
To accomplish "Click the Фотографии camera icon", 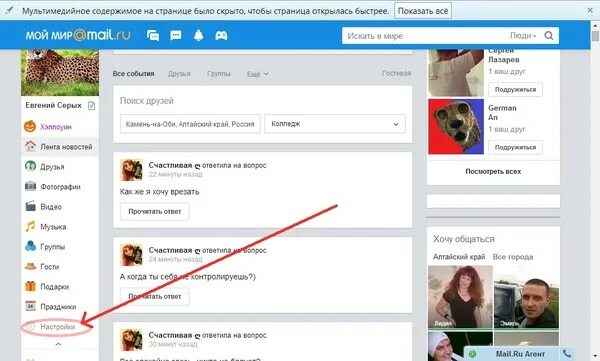I will tap(30, 186).
